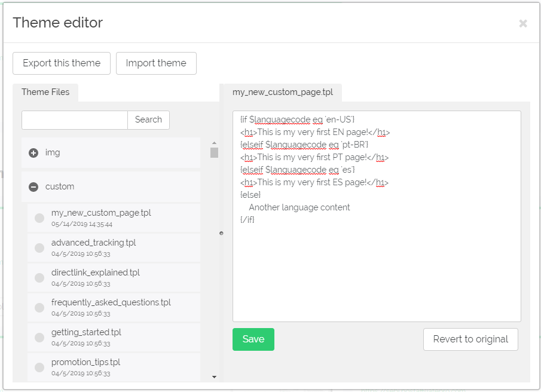This screenshot has width=541, height=392.
Task: Select the advanced_tracking.tpl radio circle
Action: pos(39,248)
